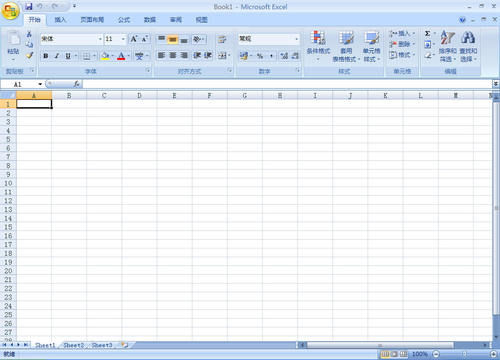Cut selection using the scissors icon
The height and width of the screenshot is (360, 500).
coord(29,34)
